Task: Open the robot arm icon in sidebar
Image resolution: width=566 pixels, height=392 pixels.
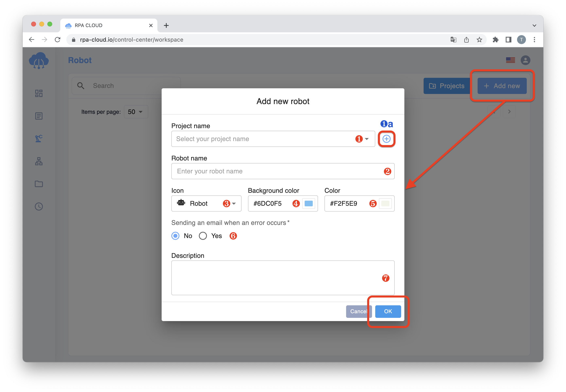Action: tap(39, 139)
